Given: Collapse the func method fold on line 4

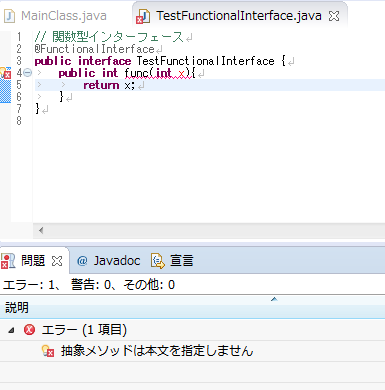Looking at the screenshot, I should 28,72.
